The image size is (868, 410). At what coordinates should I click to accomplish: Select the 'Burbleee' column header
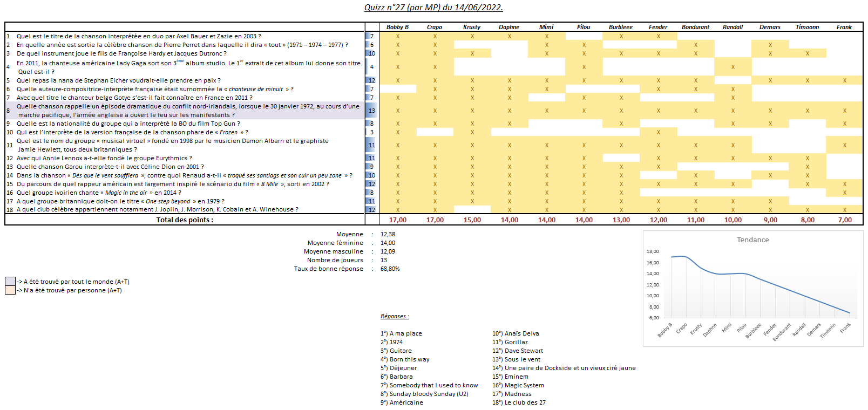point(621,27)
